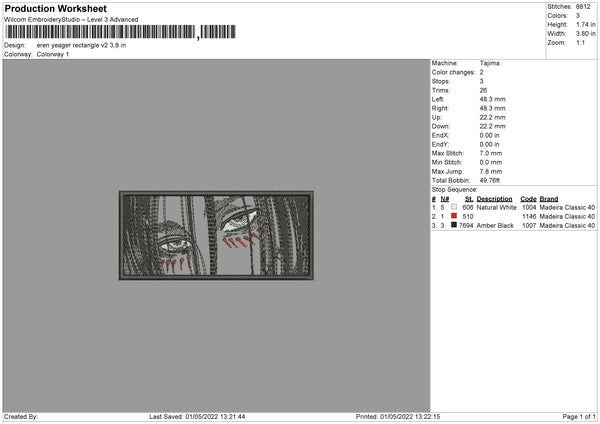Screen dimensions: 600x424
Task: Click the Height value '1.74 in'
Action: [586, 24]
